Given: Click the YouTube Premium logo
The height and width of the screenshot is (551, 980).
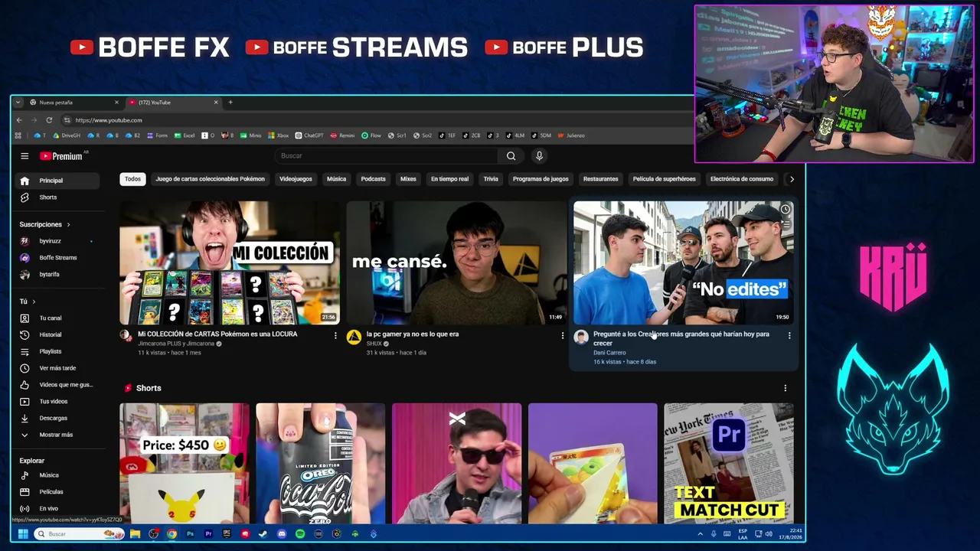Looking at the screenshot, I should pyautogui.click(x=62, y=156).
